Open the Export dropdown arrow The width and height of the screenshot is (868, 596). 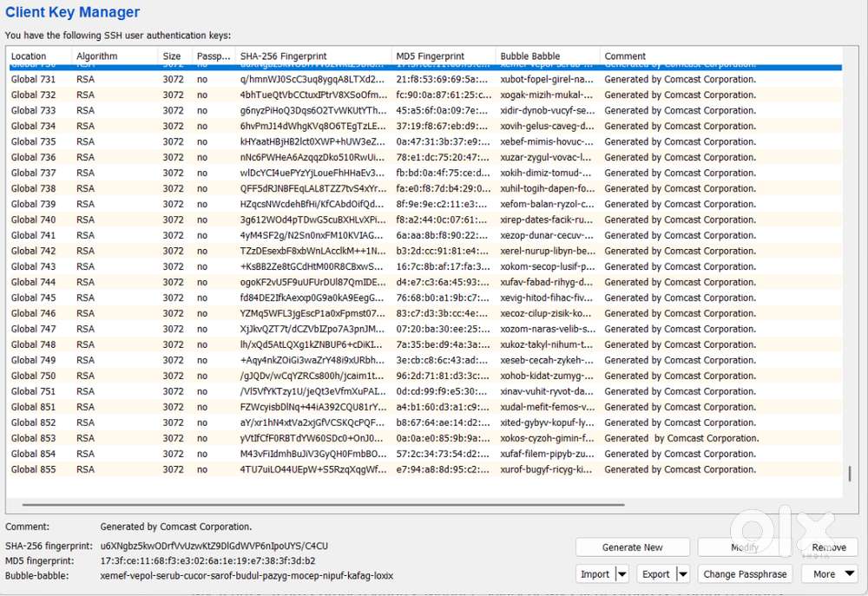(683, 573)
